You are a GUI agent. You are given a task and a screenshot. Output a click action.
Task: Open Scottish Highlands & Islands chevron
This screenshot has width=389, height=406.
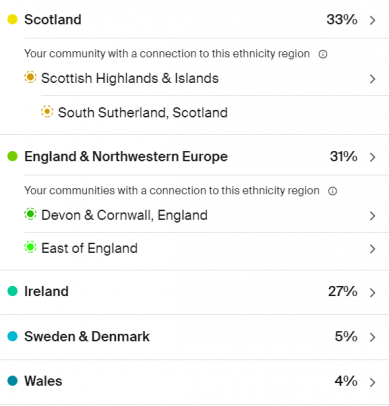[372, 79]
